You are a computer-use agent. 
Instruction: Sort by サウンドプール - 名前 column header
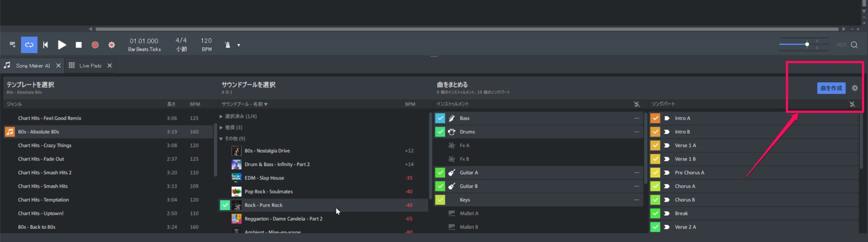[244, 104]
